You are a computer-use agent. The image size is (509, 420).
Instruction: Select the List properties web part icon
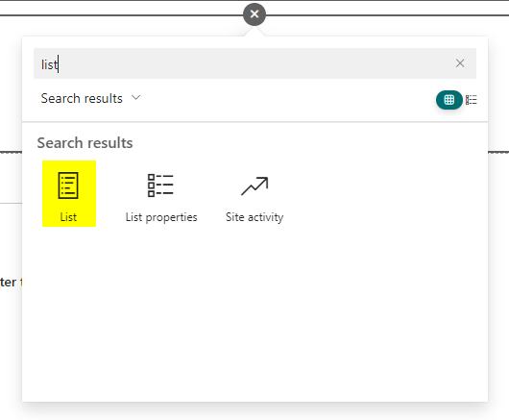click(x=160, y=185)
